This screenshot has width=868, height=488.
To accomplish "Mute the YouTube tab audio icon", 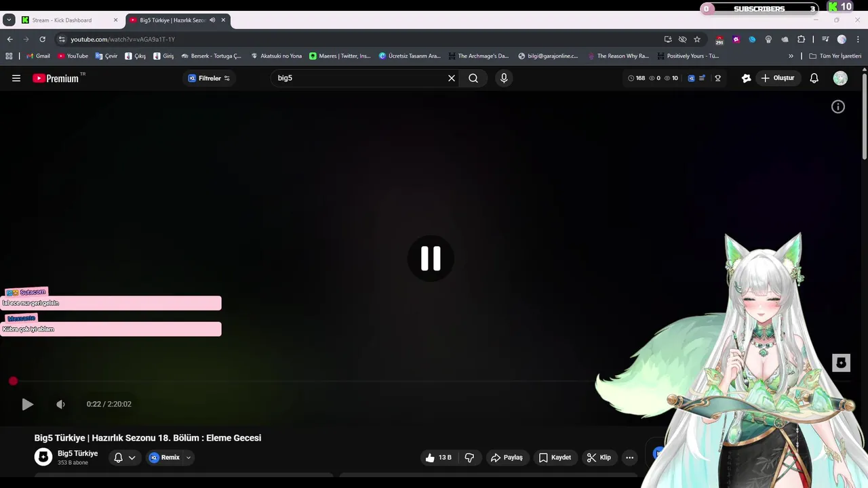I will pos(212,20).
